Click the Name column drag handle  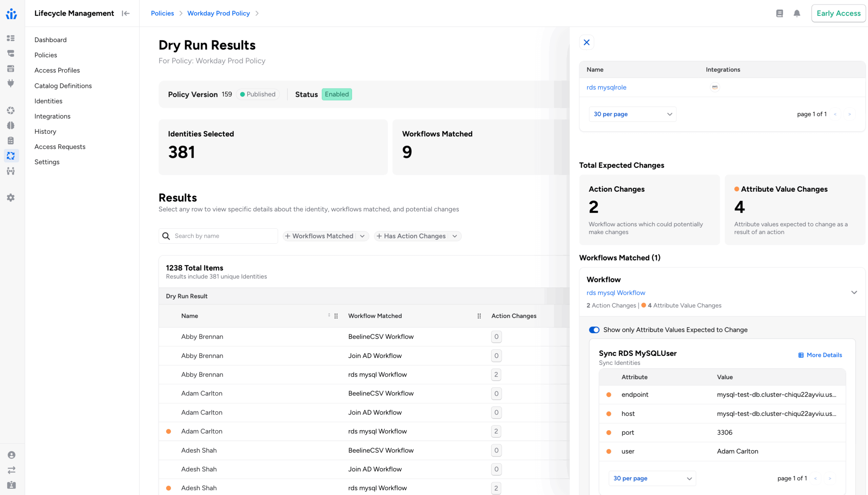coord(336,316)
